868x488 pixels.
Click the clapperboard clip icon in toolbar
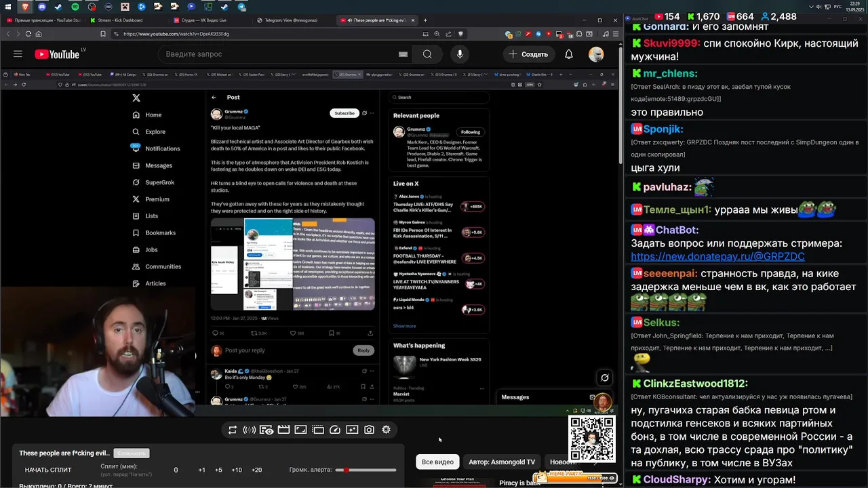click(x=283, y=430)
